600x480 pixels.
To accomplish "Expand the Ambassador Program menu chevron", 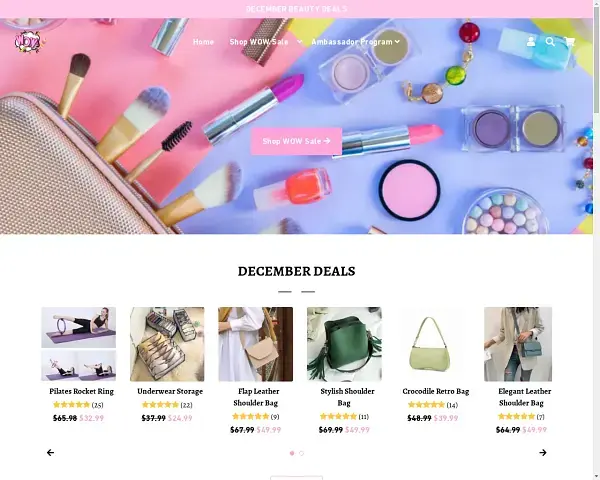I will point(397,41).
